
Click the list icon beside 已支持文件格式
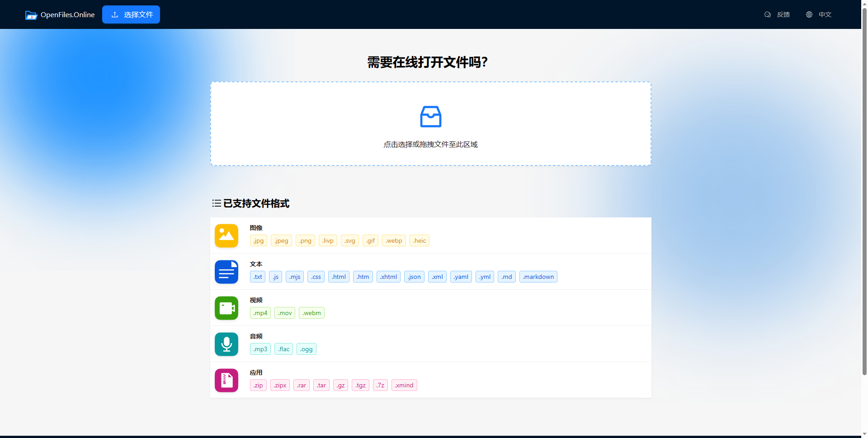(x=217, y=203)
